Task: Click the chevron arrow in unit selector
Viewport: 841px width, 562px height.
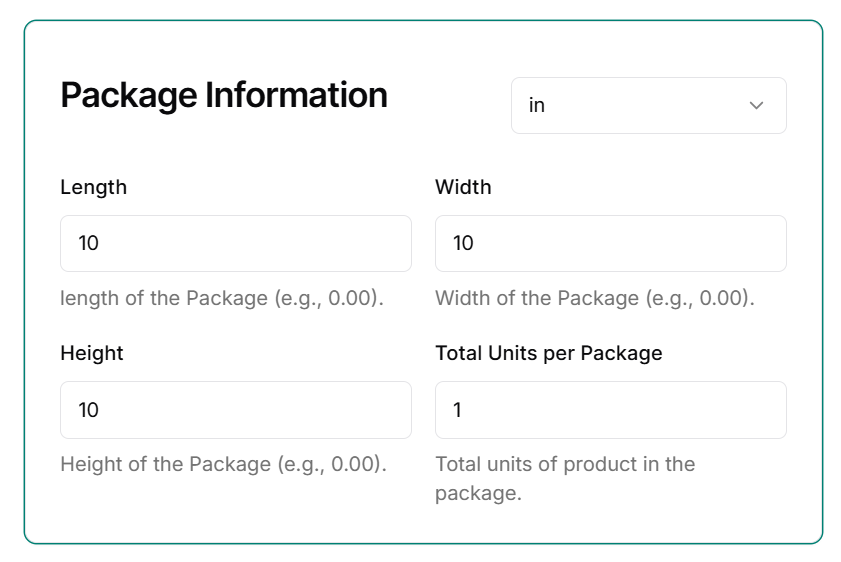Action: click(x=757, y=105)
